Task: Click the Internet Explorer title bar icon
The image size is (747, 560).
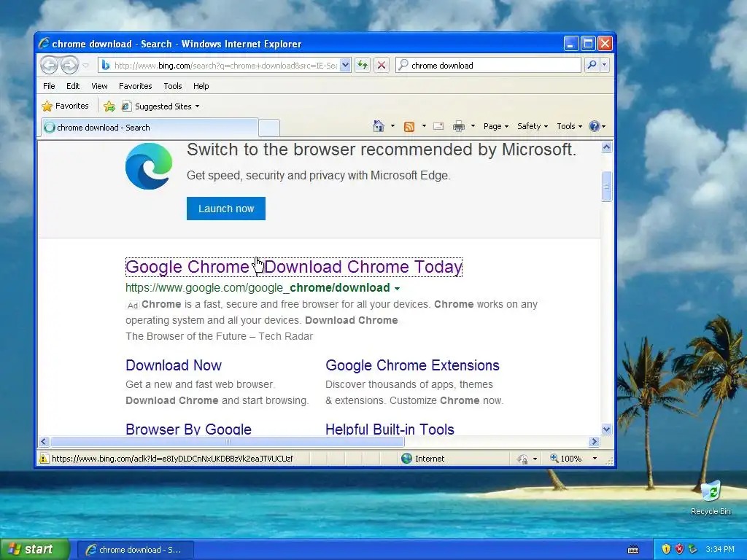Action: pos(44,43)
